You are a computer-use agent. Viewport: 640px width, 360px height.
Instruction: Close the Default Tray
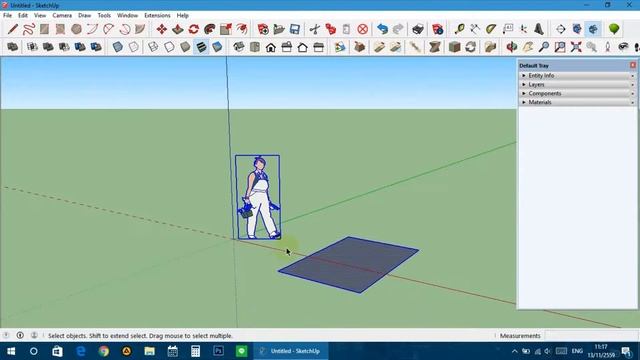pyautogui.click(x=633, y=65)
